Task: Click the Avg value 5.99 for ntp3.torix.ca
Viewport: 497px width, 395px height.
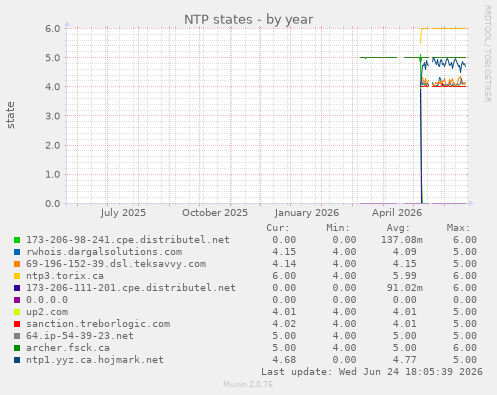Action: [x=405, y=276]
